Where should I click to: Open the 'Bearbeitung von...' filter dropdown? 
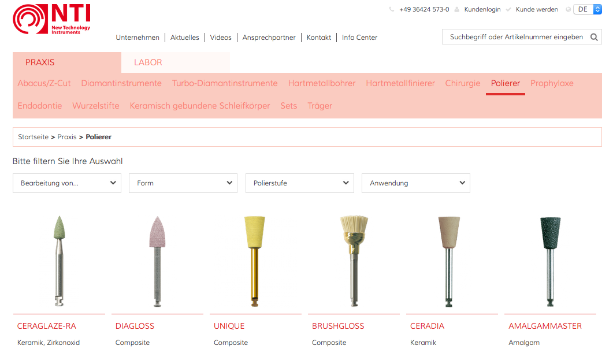(x=67, y=183)
